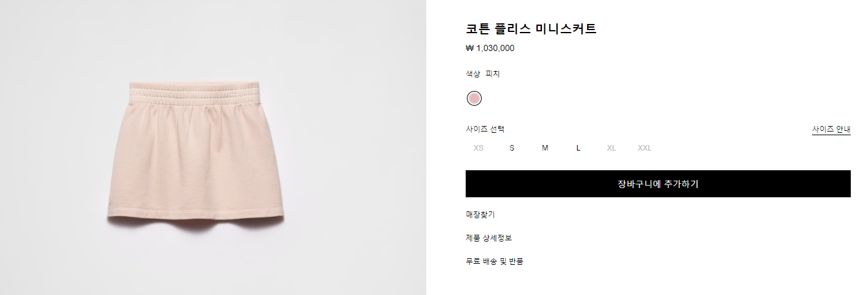The height and width of the screenshot is (295, 868).
Task: Expand 무료 배송 및 반품 section
Action: pos(495,261)
